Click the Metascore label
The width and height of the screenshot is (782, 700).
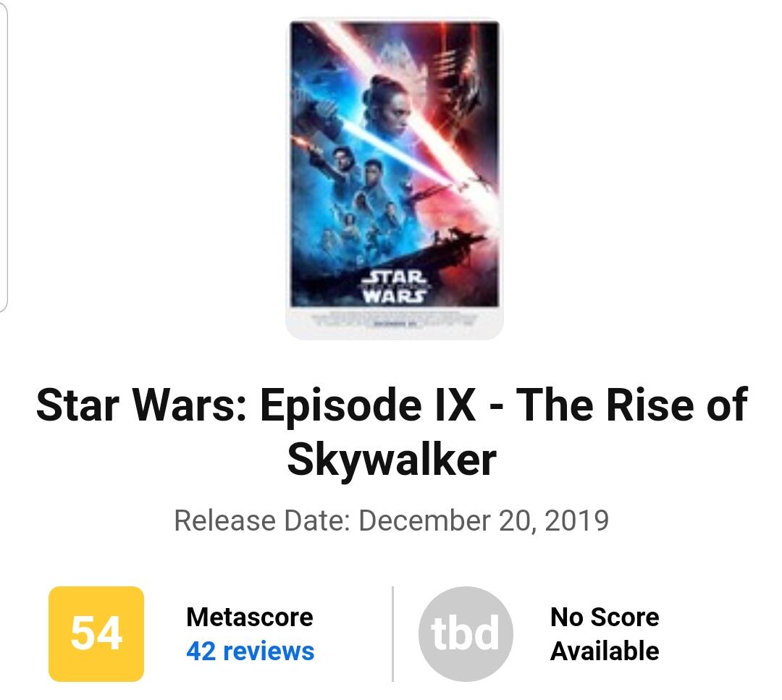pos(250,617)
